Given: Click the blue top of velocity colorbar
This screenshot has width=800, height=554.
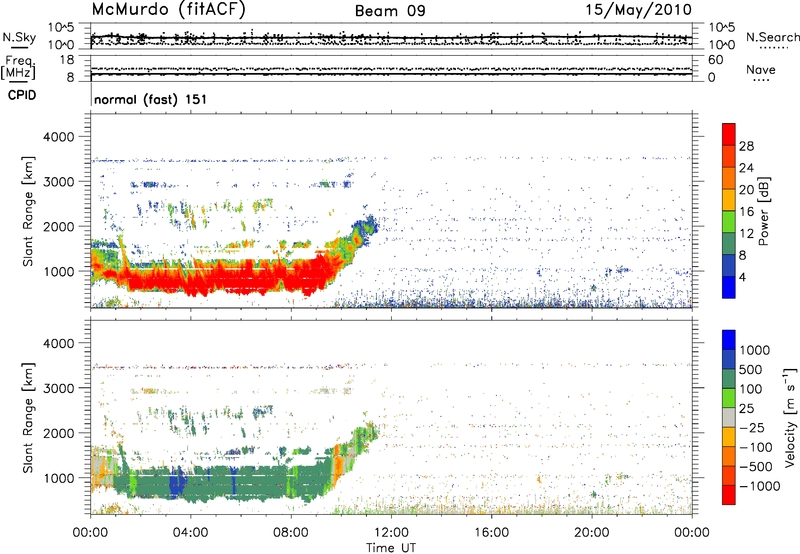Looking at the screenshot, I should [729, 340].
